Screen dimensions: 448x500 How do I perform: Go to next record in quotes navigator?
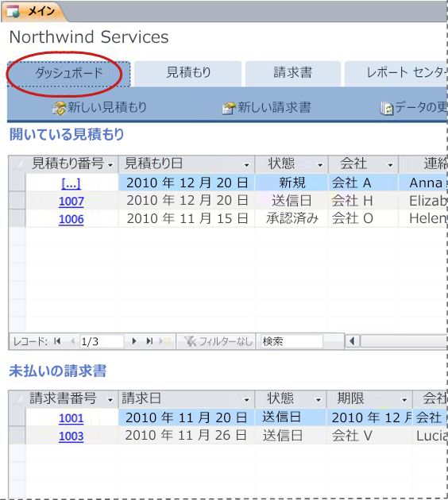tap(134, 341)
